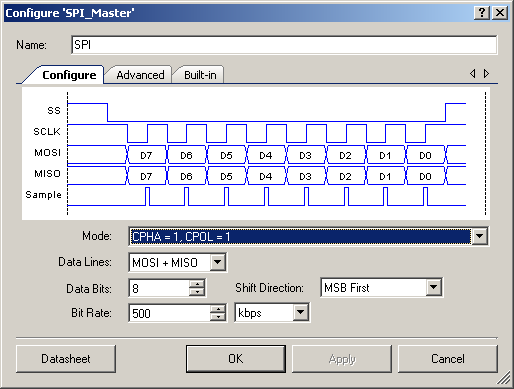514x389 pixels.
Task: Click the D3 cell in MISO row
Action: point(305,176)
